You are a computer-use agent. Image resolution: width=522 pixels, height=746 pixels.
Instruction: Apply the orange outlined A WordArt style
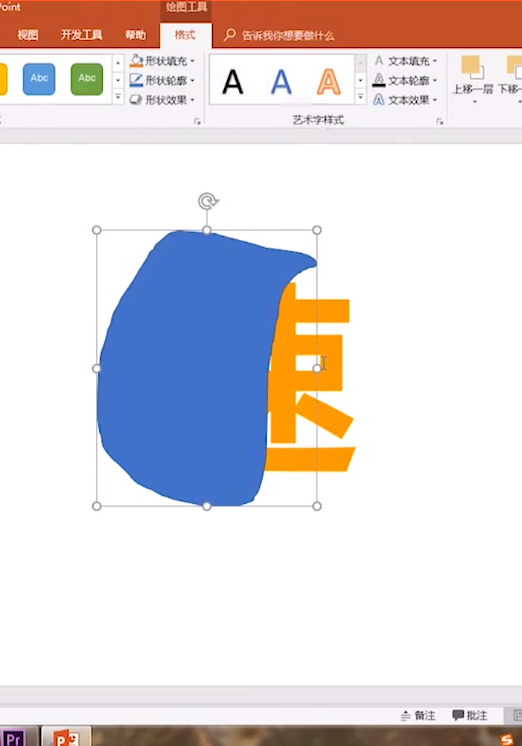(x=328, y=82)
